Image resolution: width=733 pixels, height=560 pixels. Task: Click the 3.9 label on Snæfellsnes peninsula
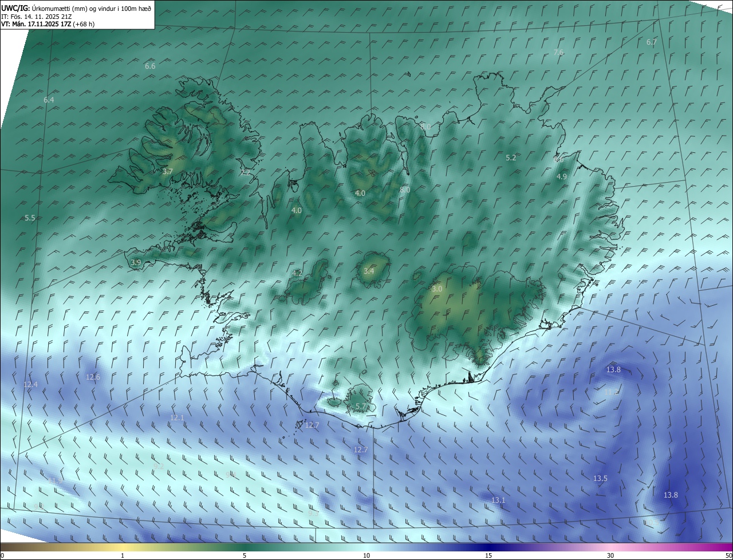pyautogui.click(x=136, y=263)
